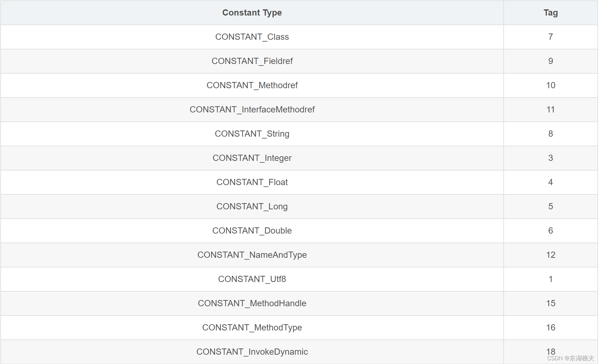Click tag value 4 for CONSTANT_Float
599x364 pixels.
[x=551, y=182]
